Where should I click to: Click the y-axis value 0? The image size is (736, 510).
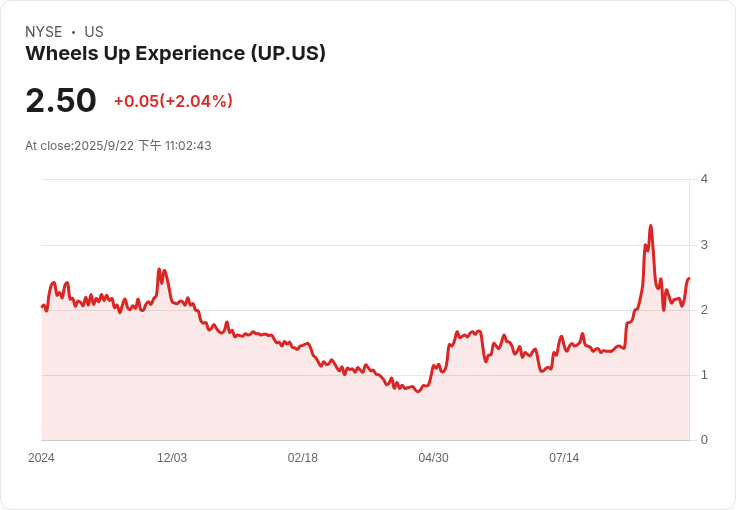[x=704, y=440]
